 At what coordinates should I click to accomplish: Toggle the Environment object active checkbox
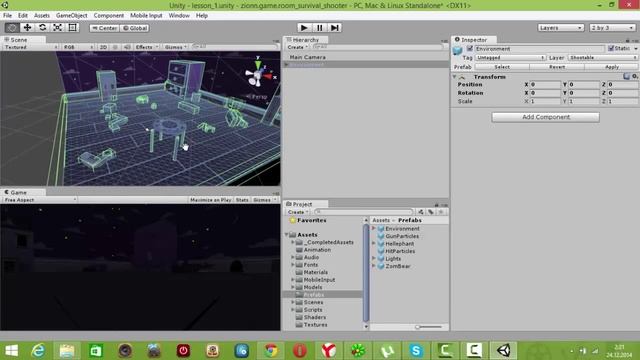[470, 49]
